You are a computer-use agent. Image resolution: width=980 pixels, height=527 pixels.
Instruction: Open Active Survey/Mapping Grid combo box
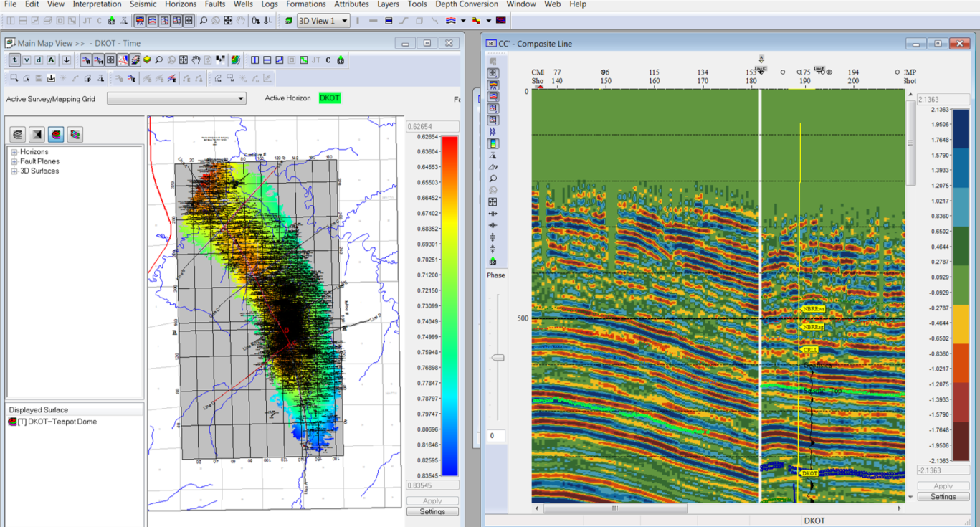coord(176,98)
